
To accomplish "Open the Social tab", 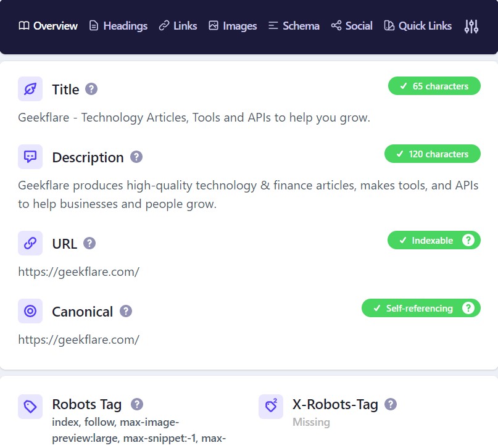I will [x=352, y=26].
